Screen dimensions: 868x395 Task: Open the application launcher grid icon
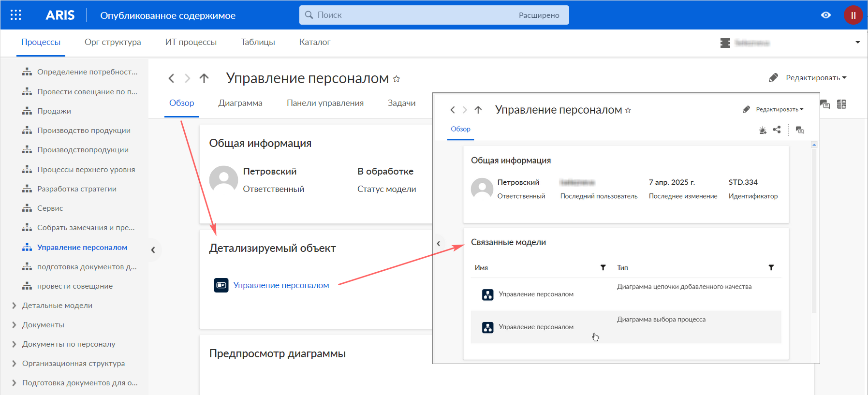(16, 15)
